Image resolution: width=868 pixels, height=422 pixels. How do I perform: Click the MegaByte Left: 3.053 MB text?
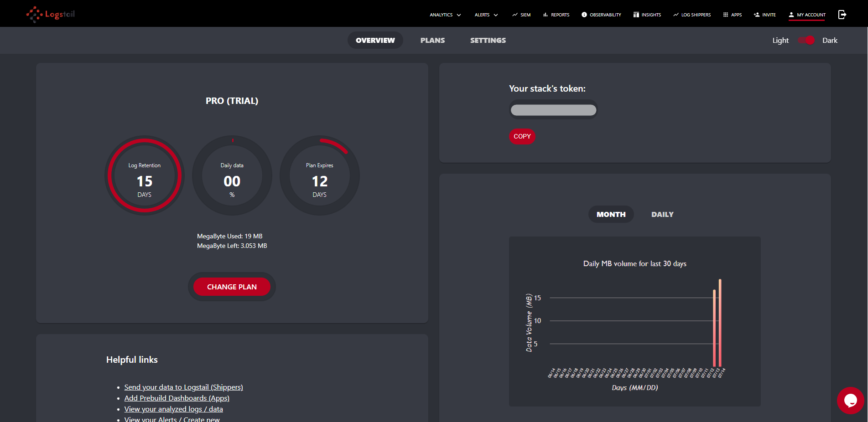(232, 246)
